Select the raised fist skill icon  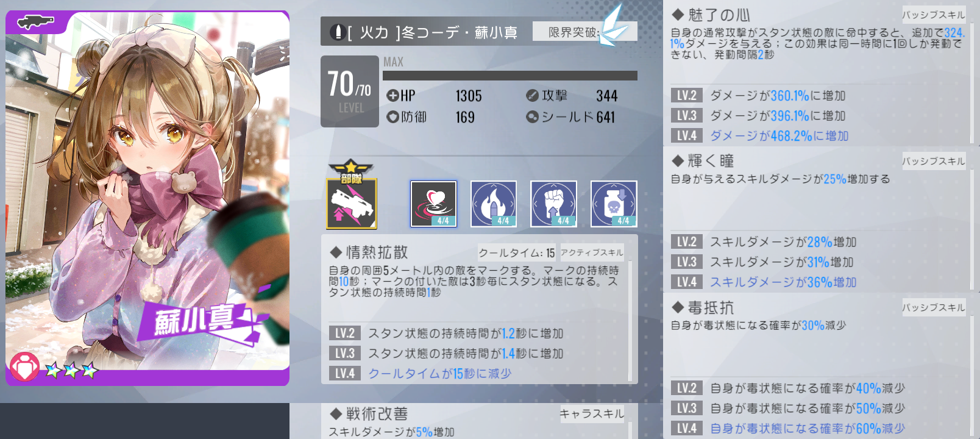pos(553,204)
